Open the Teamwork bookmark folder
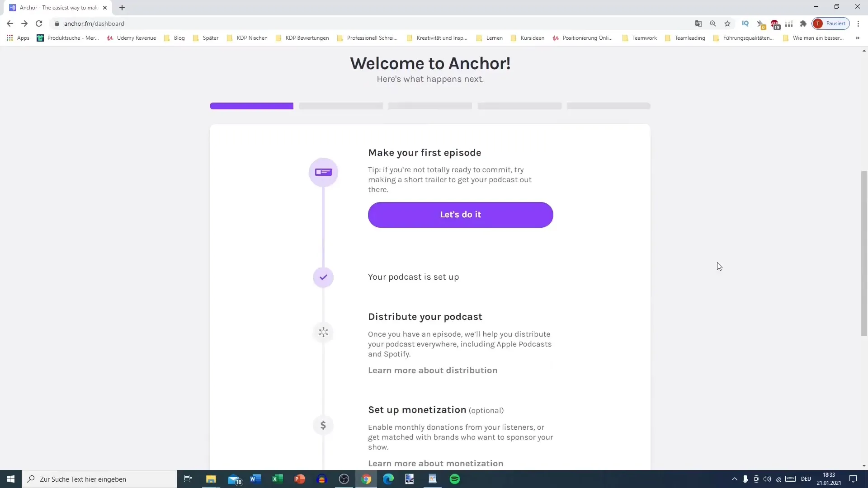This screenshot has width=868, height=488. 640,38
